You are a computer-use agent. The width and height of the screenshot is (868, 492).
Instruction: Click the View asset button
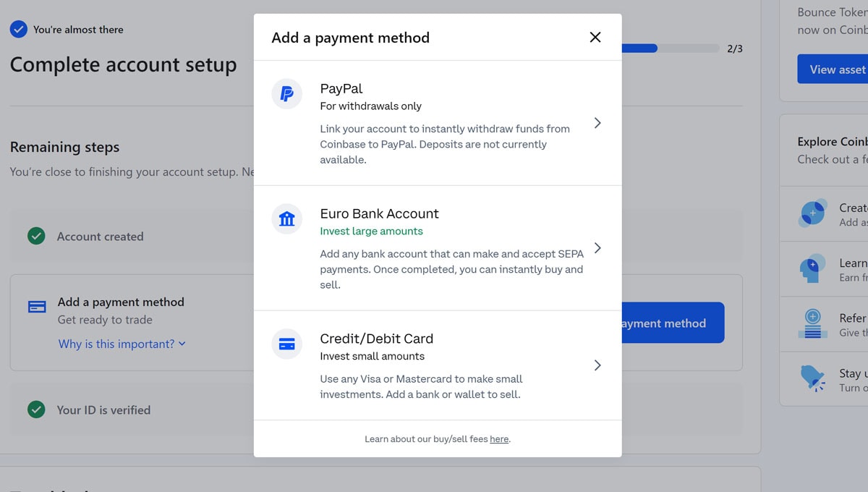(833, 69)
